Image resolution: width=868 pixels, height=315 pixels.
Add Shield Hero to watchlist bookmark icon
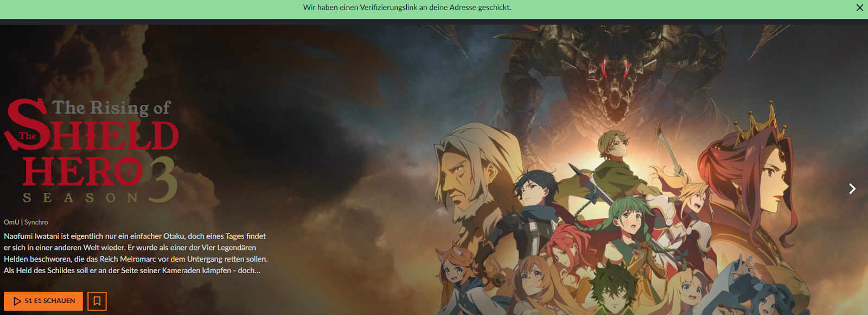(x=97, y=301)
